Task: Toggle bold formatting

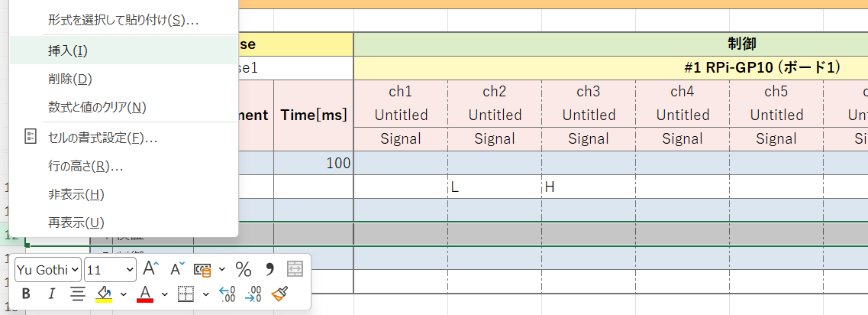Action: coord(26,294)
